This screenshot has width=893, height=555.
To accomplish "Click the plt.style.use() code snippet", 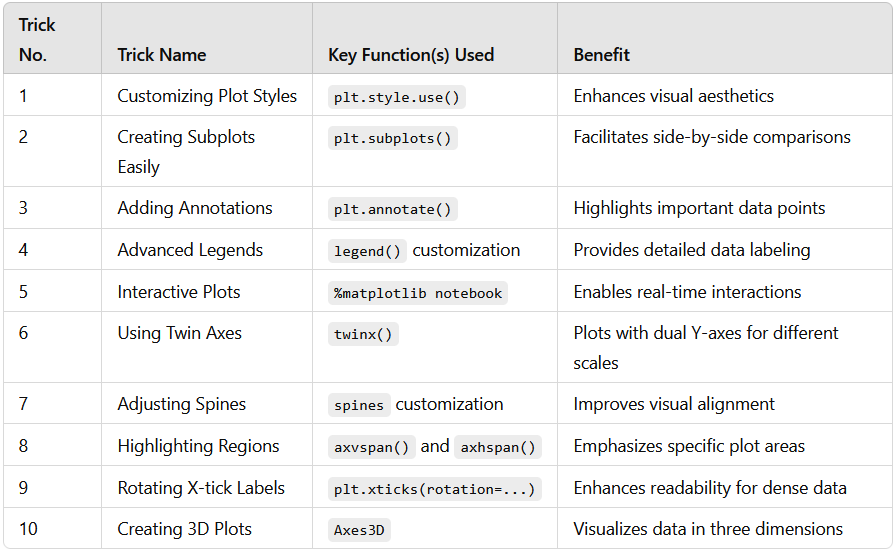I will (x=396, y=97).
